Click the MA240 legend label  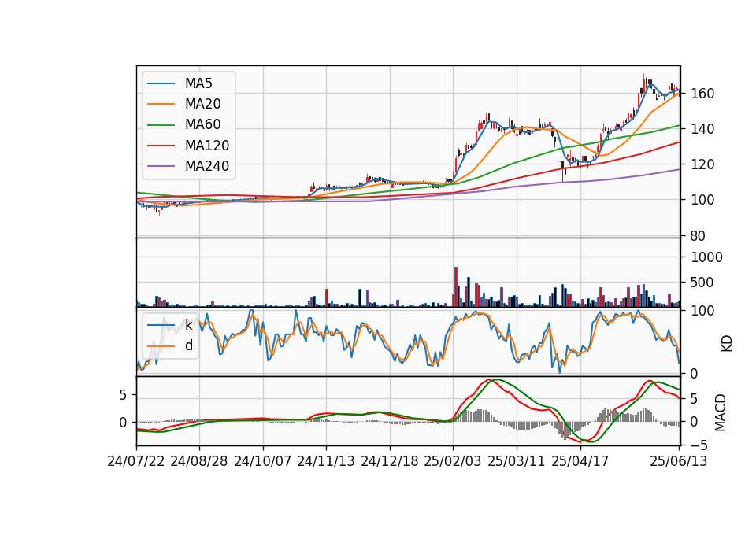[207, 166]
